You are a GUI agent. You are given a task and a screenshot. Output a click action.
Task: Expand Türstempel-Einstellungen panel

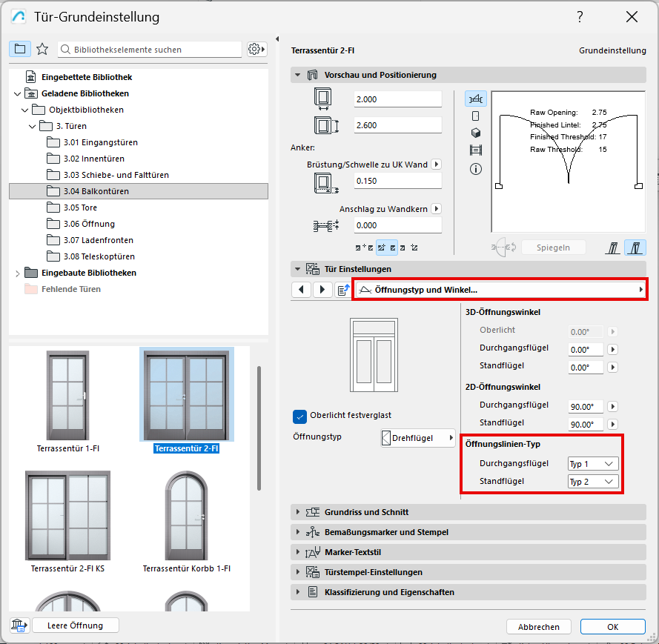click(x=297, y=572)
